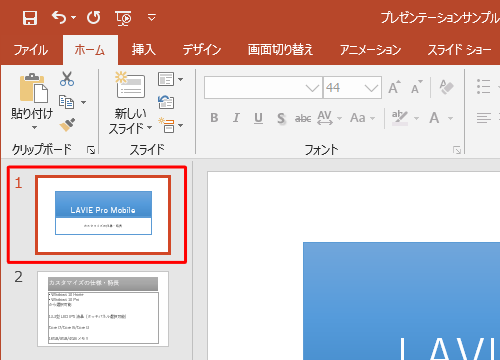Open Customize Quick Access Toolbar dropdown
The width and height of the screenshot is (500, 360).
point(152,17)
